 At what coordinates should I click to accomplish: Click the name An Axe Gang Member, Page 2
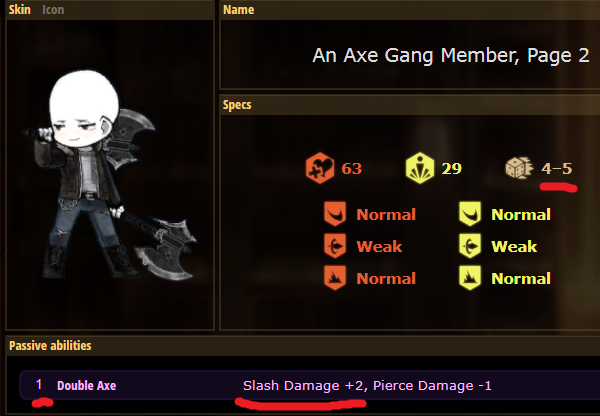(451, 56)
